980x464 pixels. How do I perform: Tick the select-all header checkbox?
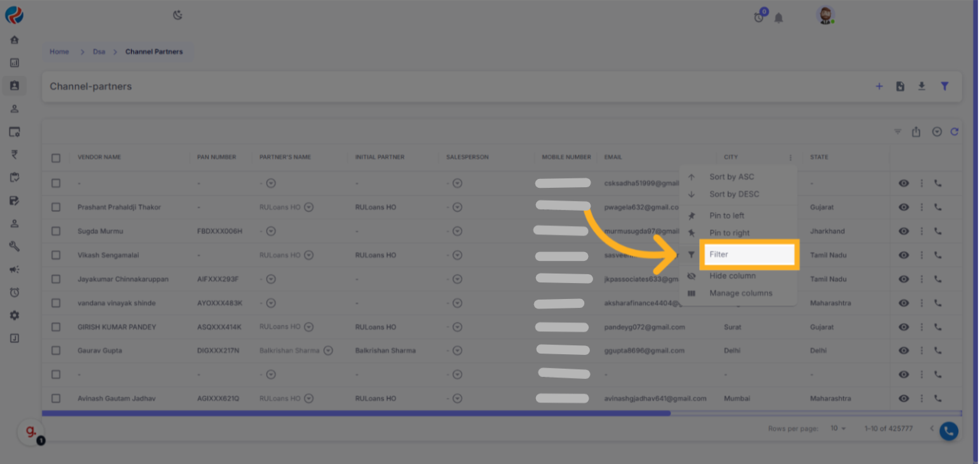coord(56,157)
